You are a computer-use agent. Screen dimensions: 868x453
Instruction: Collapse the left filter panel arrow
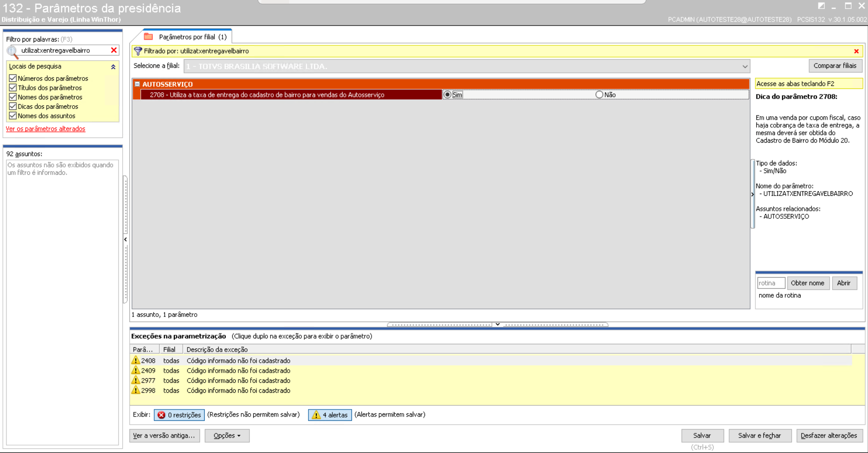125,239
